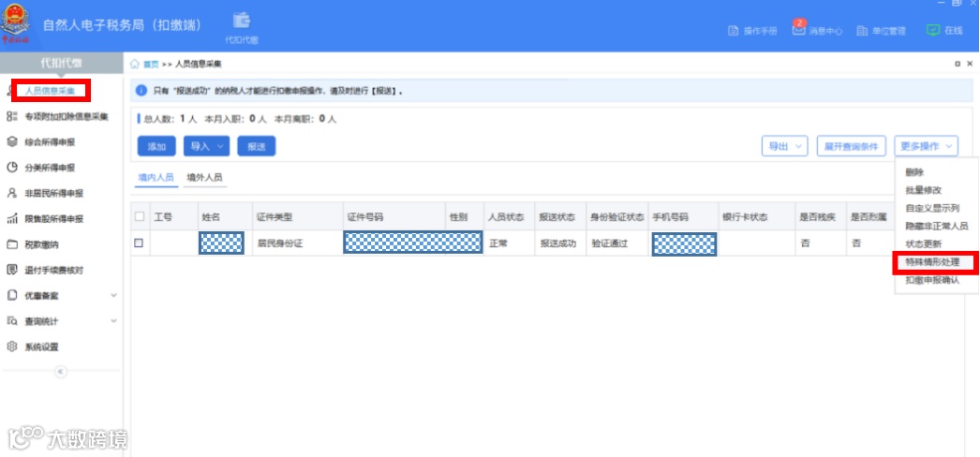This screenshot has width=980, height=457.
Task: Choose 扣缴申报确认 menu entry
Action: coord(932,281)
